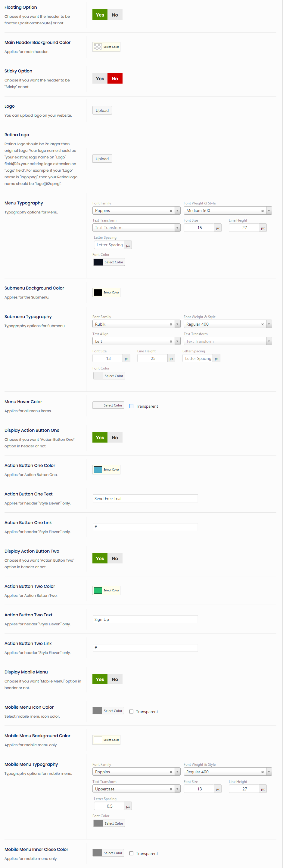Click Upload button for Retina Logo
Image resolution: width=283 pixels, height=868 pixels.
[102, 159]
